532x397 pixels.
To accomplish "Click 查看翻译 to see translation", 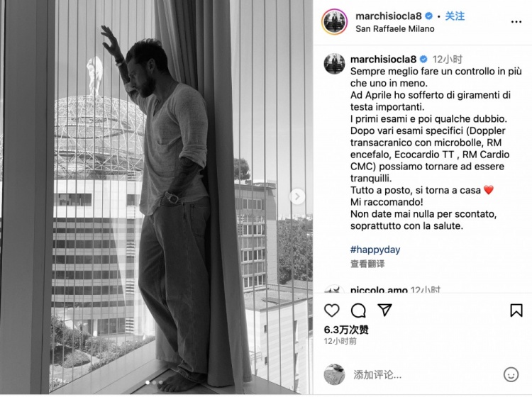I will 367,264.
